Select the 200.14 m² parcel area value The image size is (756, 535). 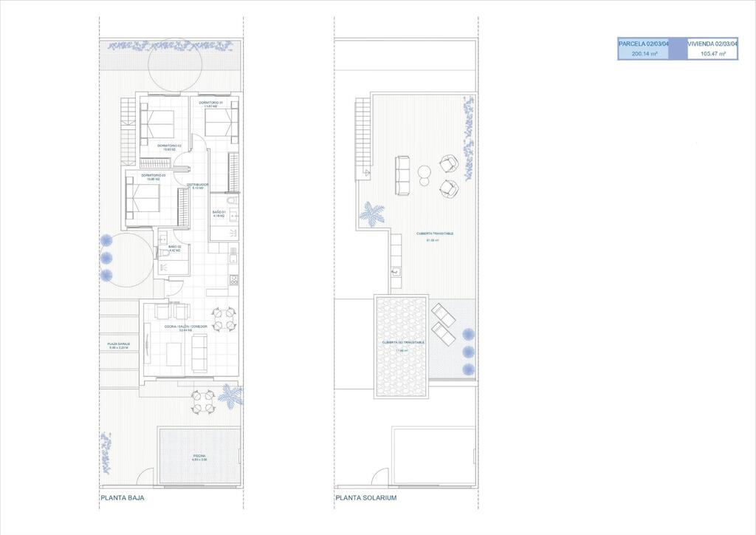click(x=643, y=54)
